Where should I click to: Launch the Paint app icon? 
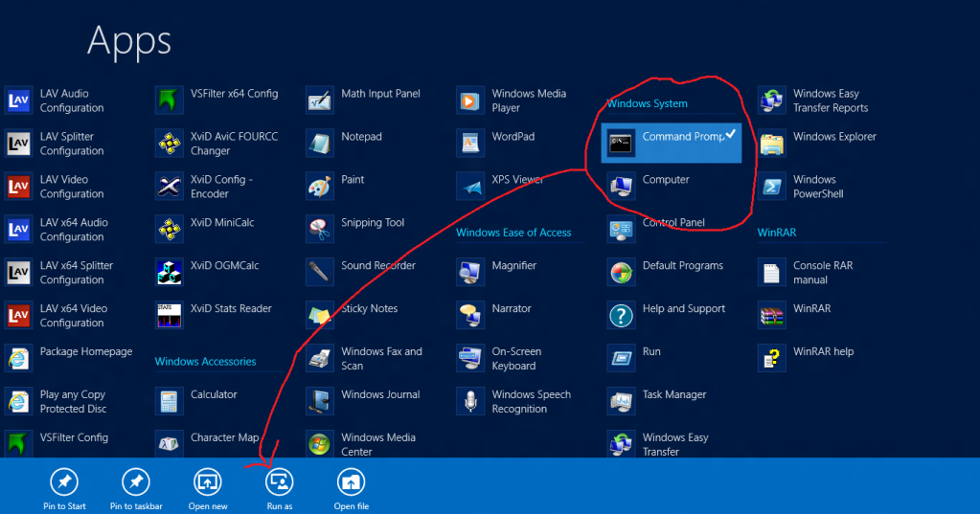[319, 187]
